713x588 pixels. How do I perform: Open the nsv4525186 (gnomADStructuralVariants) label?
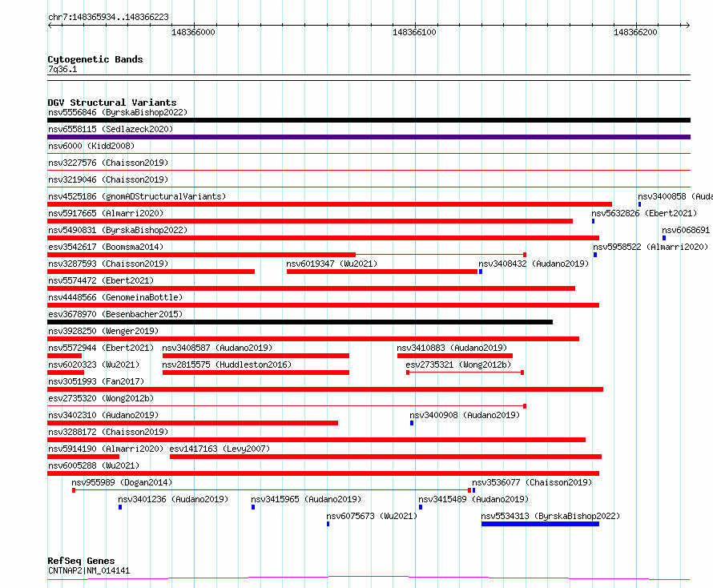[137, 196]
